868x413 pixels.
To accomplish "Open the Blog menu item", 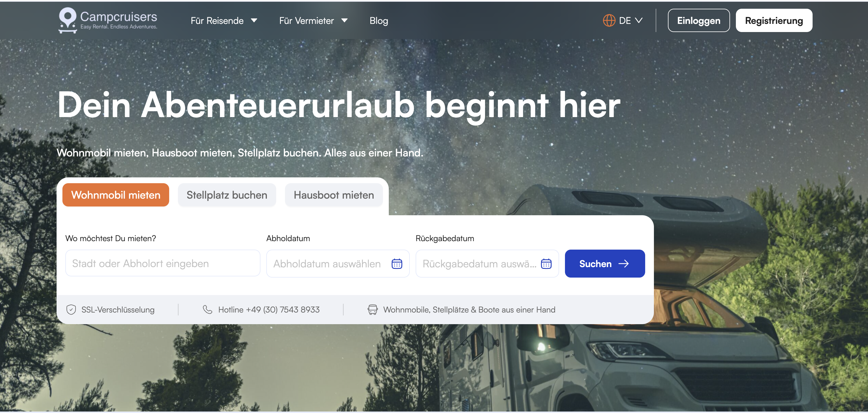I will pos(379,20).
